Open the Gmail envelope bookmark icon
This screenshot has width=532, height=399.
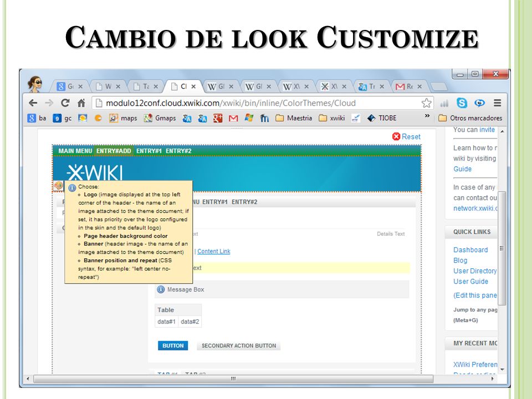233,118
